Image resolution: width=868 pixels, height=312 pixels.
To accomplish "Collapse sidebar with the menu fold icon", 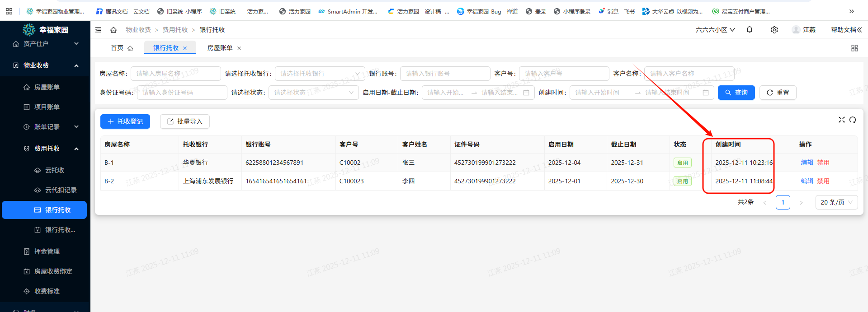I will tap(98, 30).
